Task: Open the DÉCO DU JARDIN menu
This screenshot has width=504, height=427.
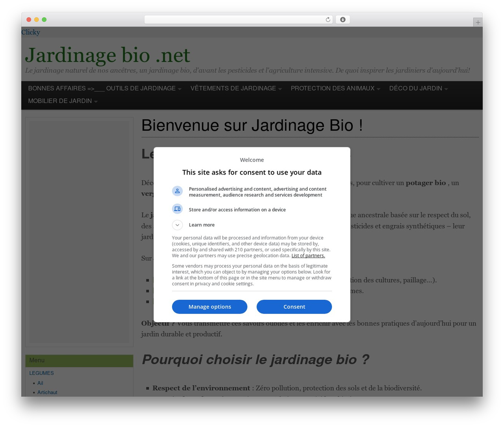Action: [415, 88]
